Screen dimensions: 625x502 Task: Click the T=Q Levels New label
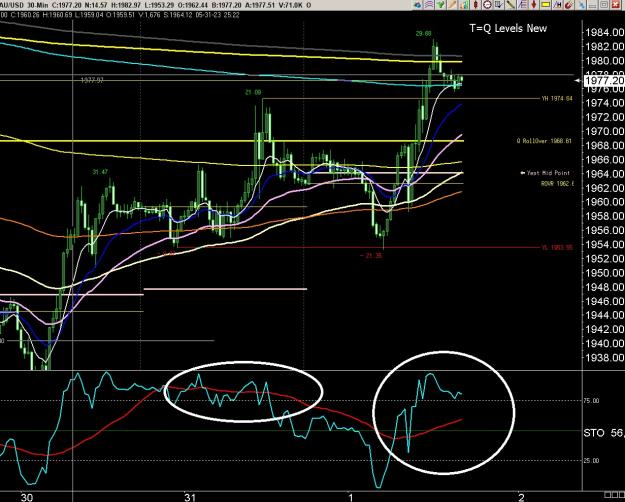click(x=508, y=28)
